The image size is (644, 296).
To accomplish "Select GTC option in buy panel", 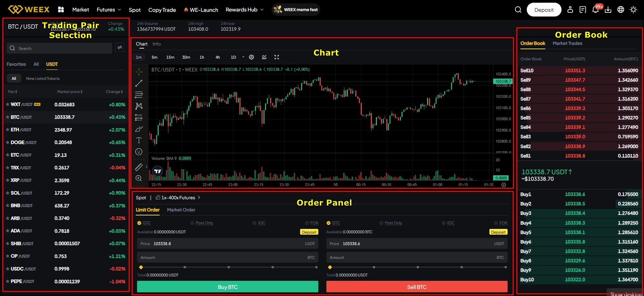I will pyautogui.click(x=144, y=223).
